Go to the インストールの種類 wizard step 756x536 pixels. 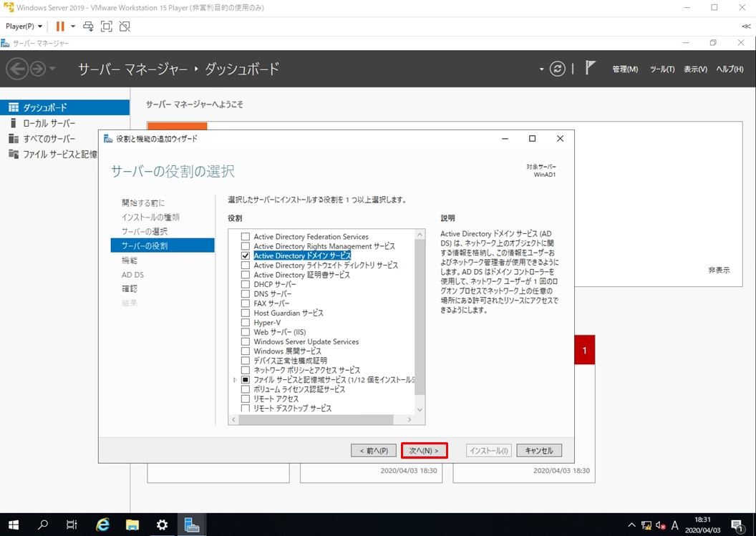click(150, 218)
